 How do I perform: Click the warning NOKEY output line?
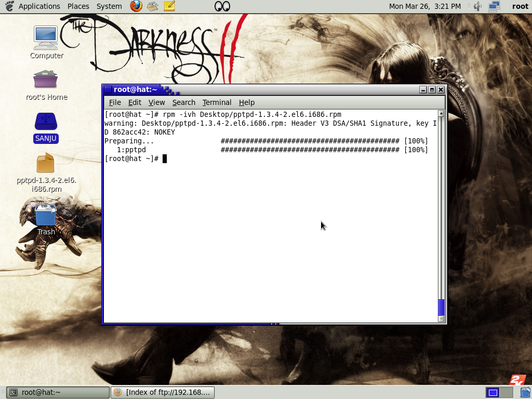click(x=270, y=128)
